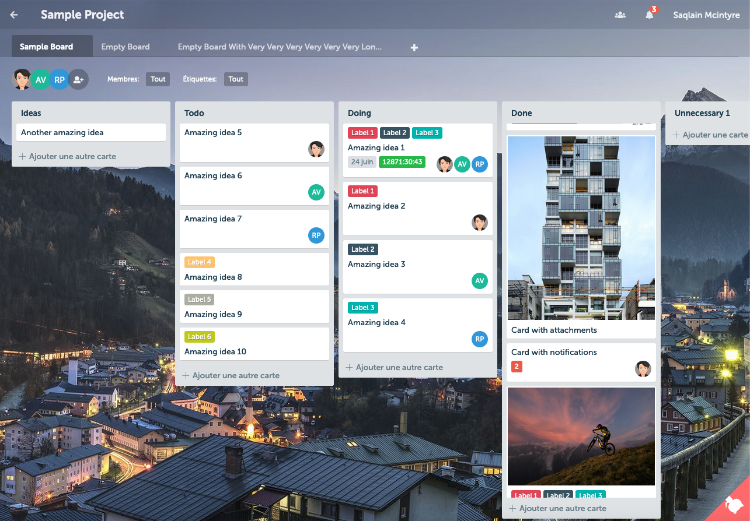The height and width of the screenshot is (521, 750).
Task: Click avatar on Amazing idea 2 card
Action: point(480,222)
